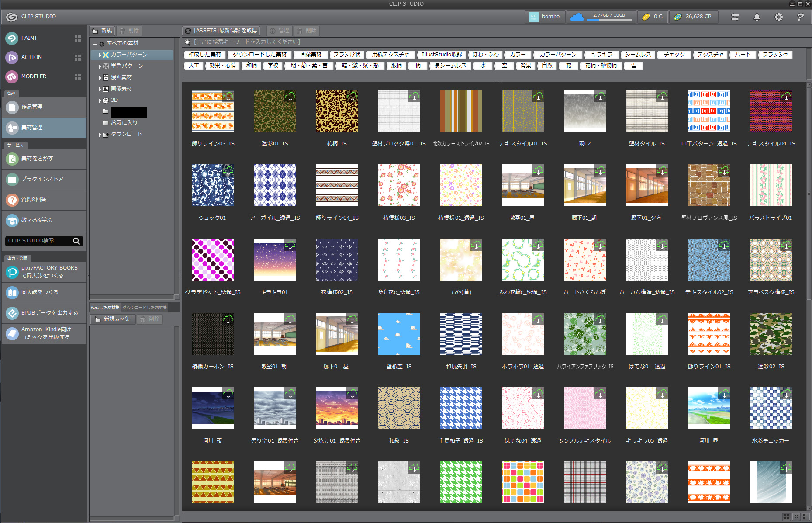The width and height of the screenshot is (812, 523).
Task: Expand the 単色パターン tree item
Action: pyautogui.click(x=100, y=66)
